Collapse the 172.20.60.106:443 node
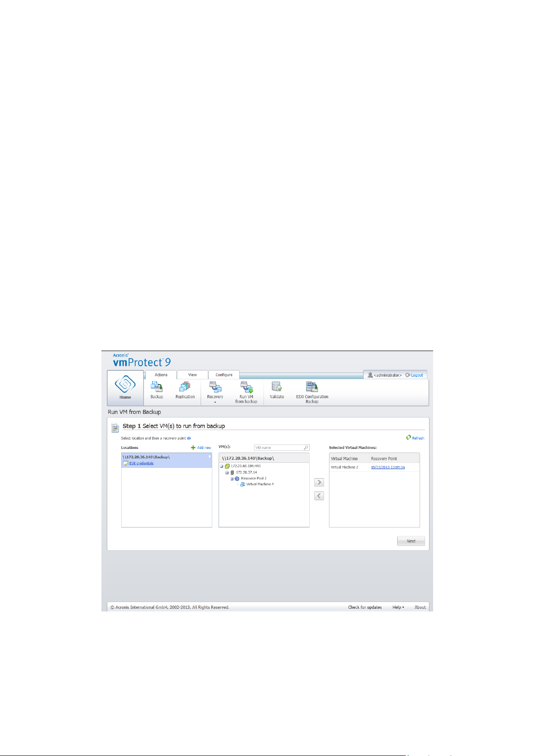Image resolution: width=535 pixels, height=756 pixels. point(221,466)
